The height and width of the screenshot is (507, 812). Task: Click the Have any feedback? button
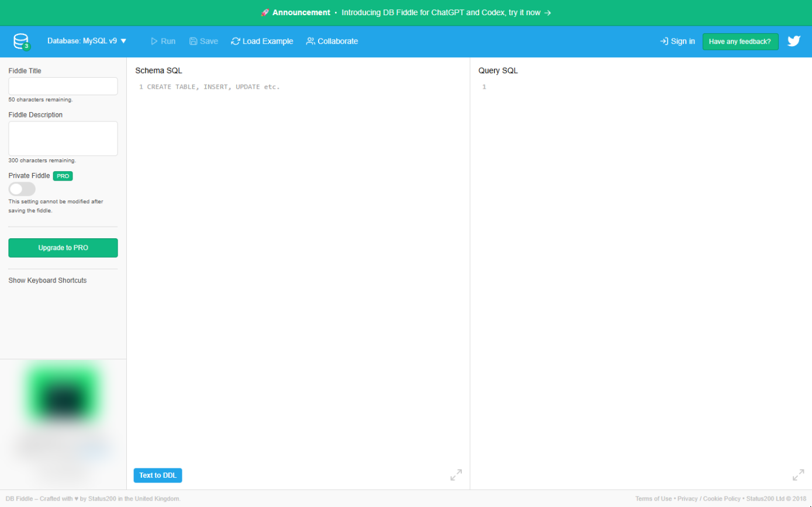[x=740, y=41]
